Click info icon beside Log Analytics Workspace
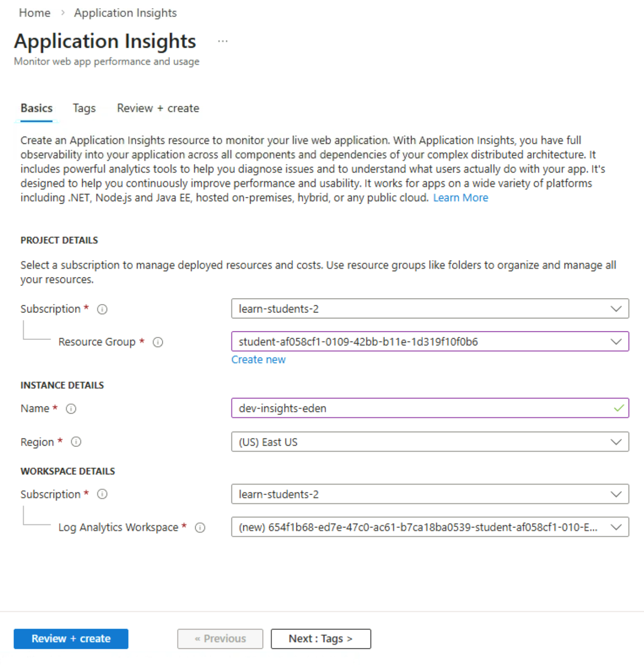 pyautogui.click(x=200, y=527)
